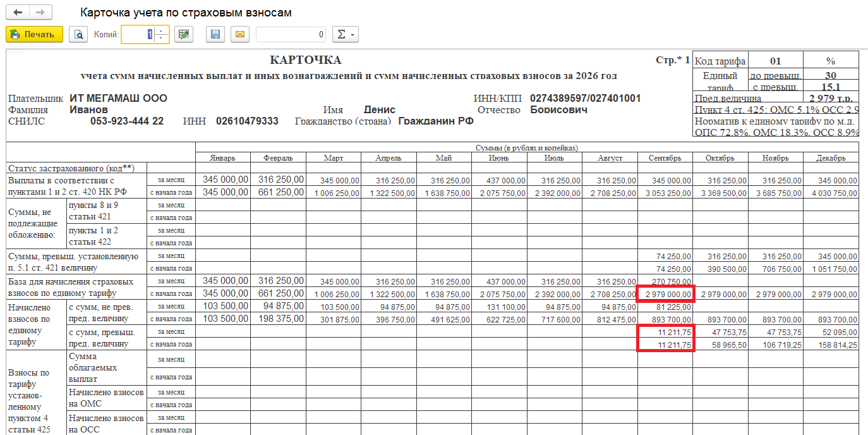Click the Печать (Print) button
The height and width of the screenshot is (435, 868).
(34, 34)
